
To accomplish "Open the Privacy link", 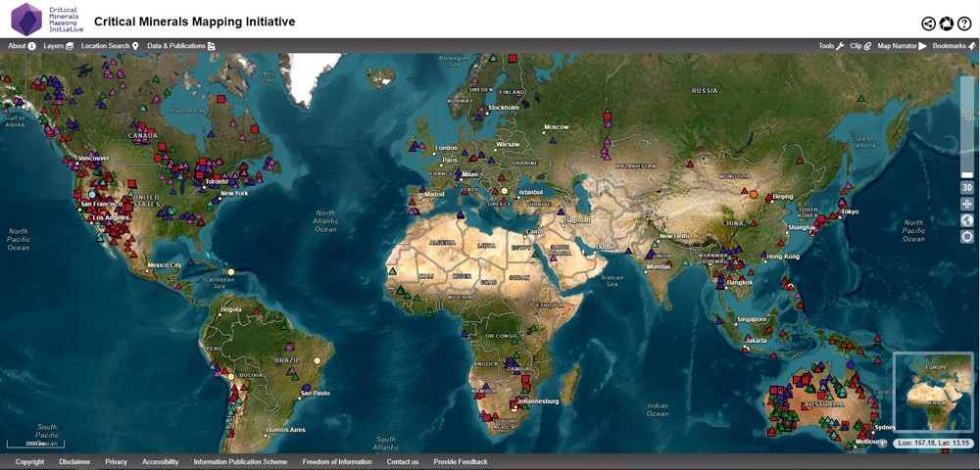I will pyautogui.click(x=117, y=462).
